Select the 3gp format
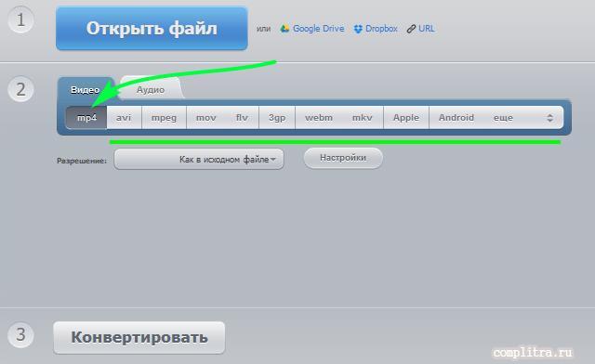The height and width of the screenshot is (364, 595). 277,118
